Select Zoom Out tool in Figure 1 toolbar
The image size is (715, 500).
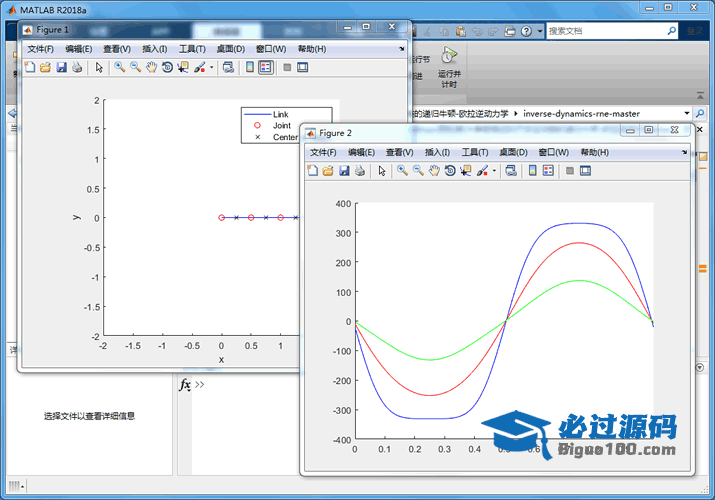pos(135,67)
